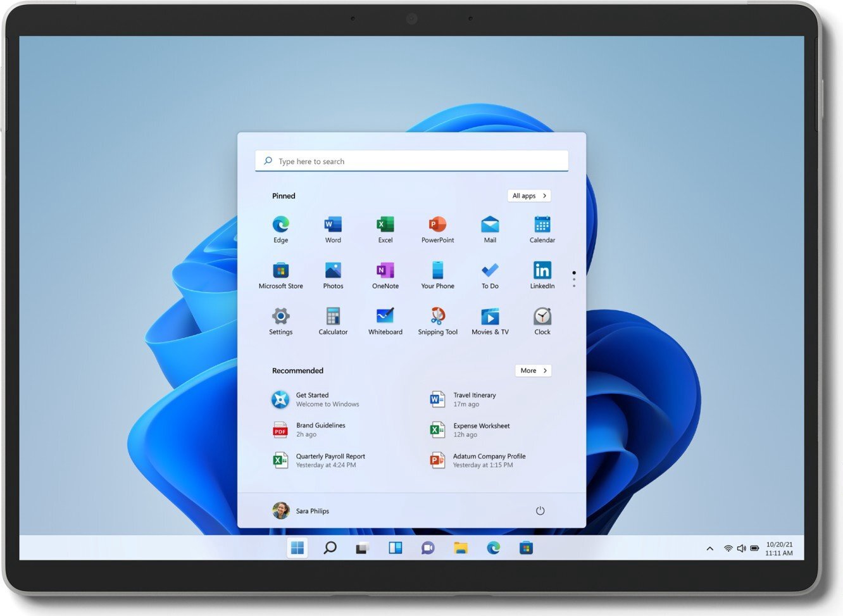
Task: Open the Expense Worksheet file
Action: [x=470, y=430]
